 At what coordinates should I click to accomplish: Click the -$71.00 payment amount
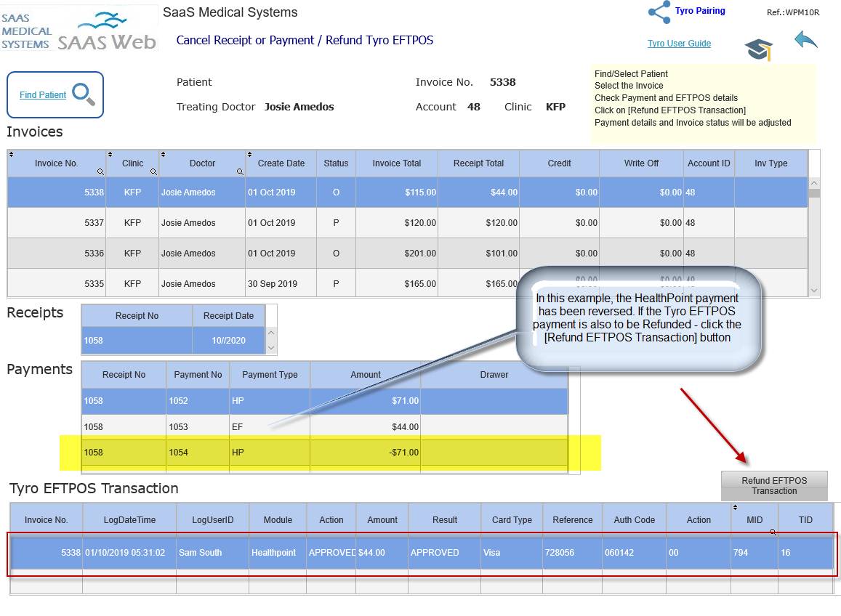click(365, 453)
